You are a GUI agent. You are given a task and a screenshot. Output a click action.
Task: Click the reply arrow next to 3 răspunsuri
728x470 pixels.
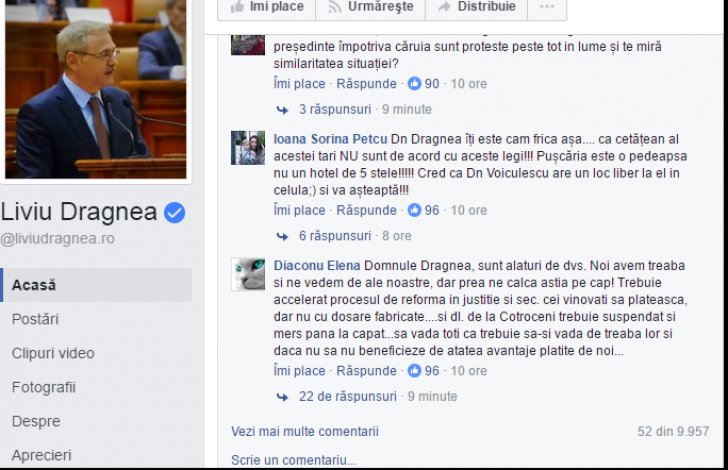(282, 110)
